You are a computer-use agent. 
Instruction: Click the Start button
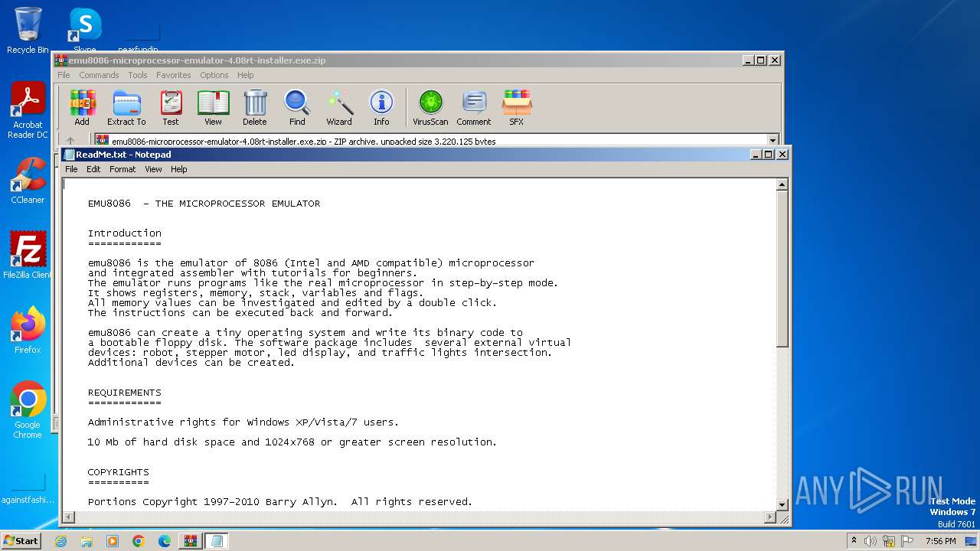(21, 541)
